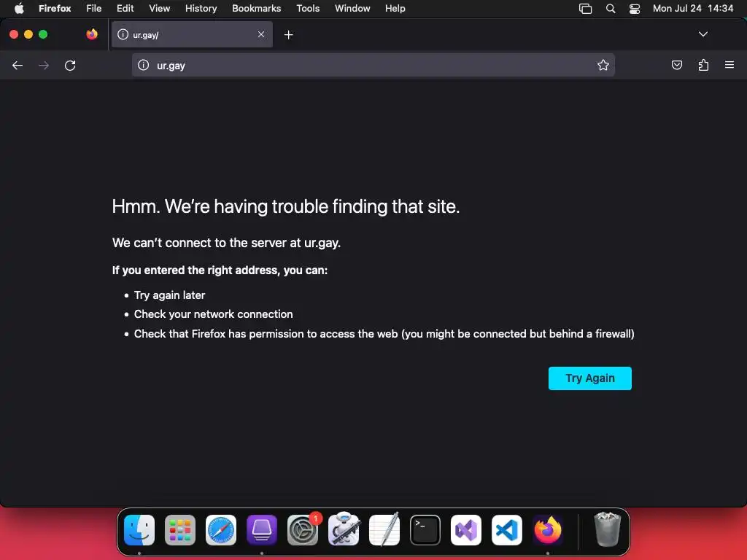Screen dimensions: 747x560
Task: Open Visual Studio Code from dock
Action: [x=506, y=530]
